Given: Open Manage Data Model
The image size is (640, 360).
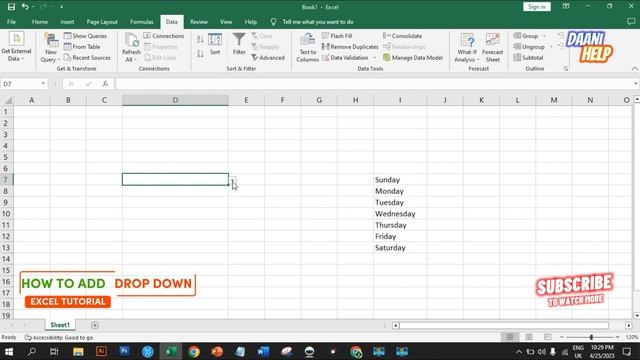Looking at the screenshot, I should [x=413, y=58].
